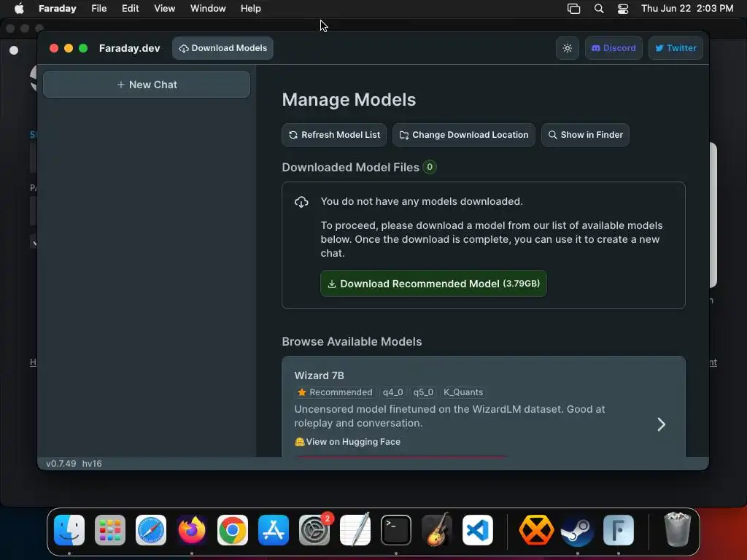747x560 pixels.
Task: Click the Recommended star badge
Action: (x=335, y=392)
